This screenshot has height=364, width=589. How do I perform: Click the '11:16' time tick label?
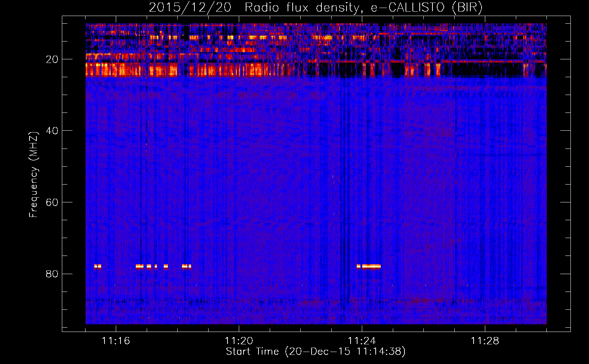click(x=116, y=341)
